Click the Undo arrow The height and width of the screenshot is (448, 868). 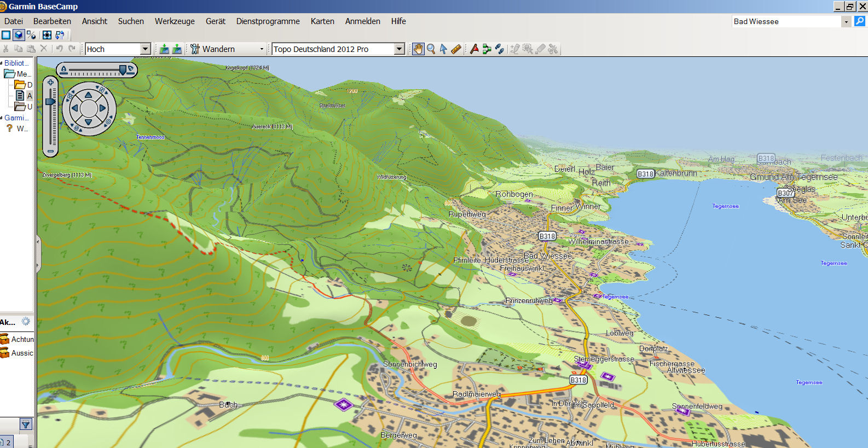(x=60, y=49)
